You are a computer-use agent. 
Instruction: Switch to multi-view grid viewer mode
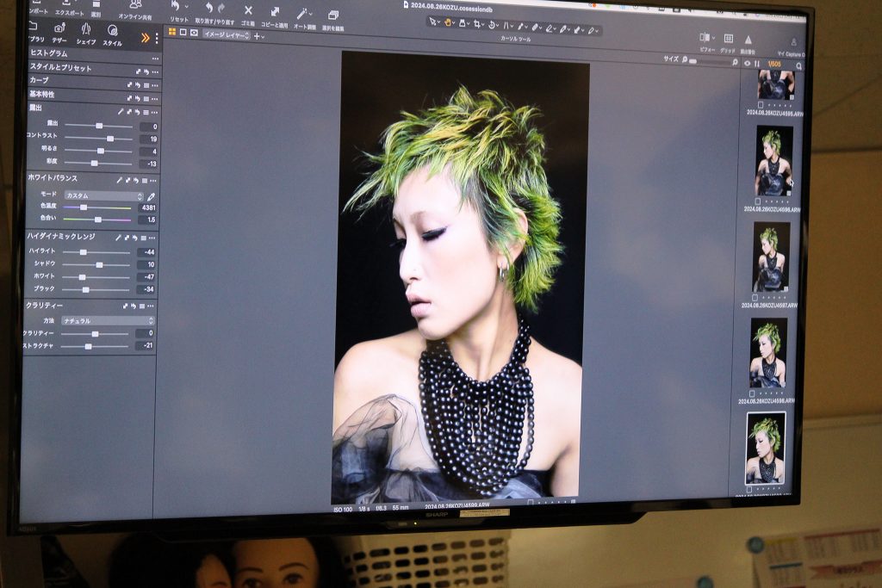tap(172, 32)
